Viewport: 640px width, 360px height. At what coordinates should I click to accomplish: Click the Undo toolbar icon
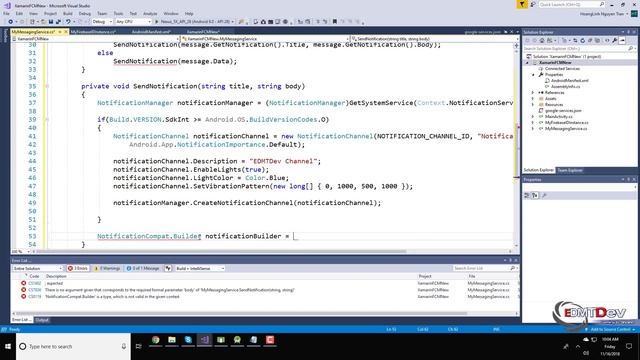tap(68, 22)
